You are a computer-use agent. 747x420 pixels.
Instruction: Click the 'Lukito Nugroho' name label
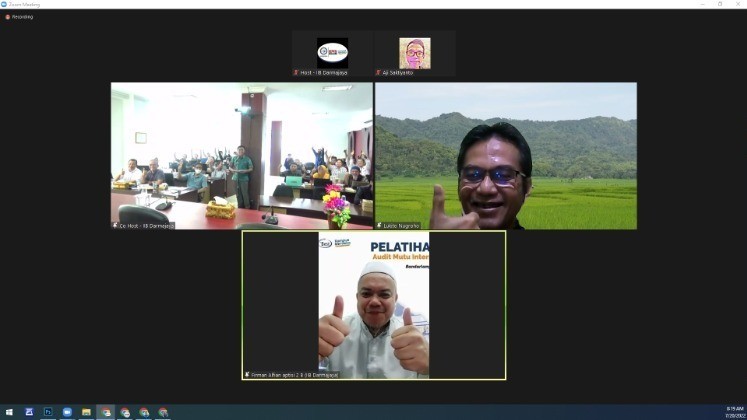401,226
